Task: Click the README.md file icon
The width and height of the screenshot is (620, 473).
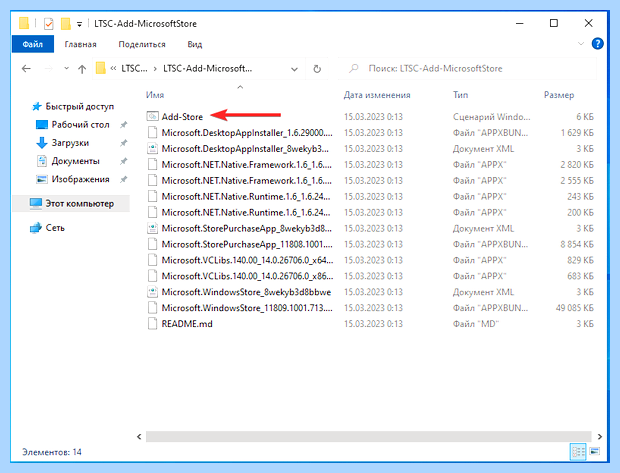Action: point(152,324)
